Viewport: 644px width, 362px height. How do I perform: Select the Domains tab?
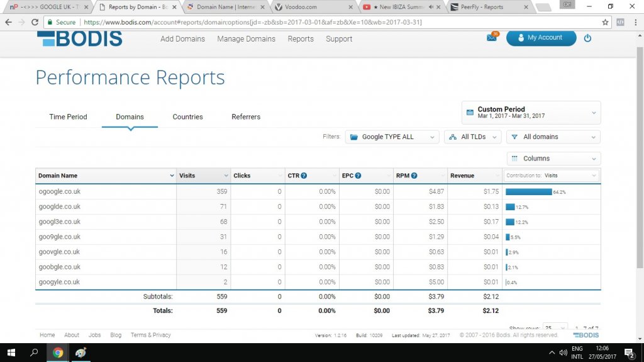130,117
